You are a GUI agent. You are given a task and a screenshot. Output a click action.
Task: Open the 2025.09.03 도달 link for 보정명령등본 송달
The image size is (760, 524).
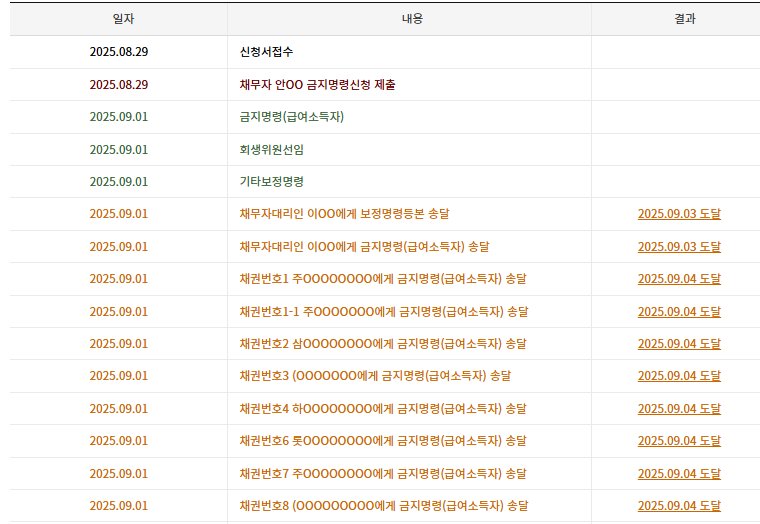(x=679, y=214)
